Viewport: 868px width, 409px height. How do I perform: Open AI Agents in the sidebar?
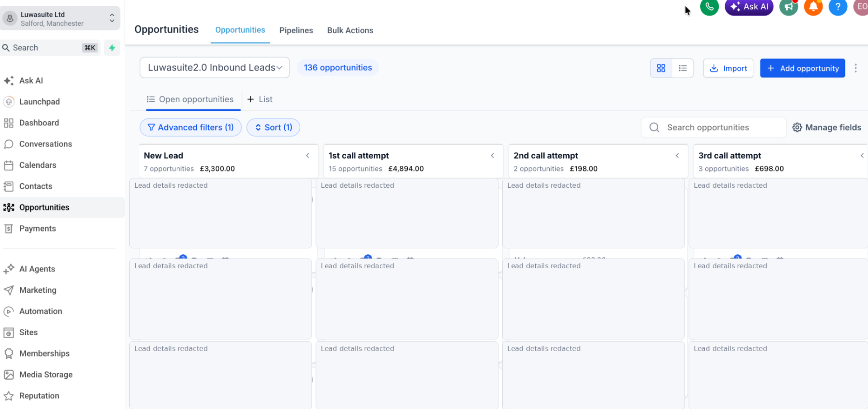[37, 269]
